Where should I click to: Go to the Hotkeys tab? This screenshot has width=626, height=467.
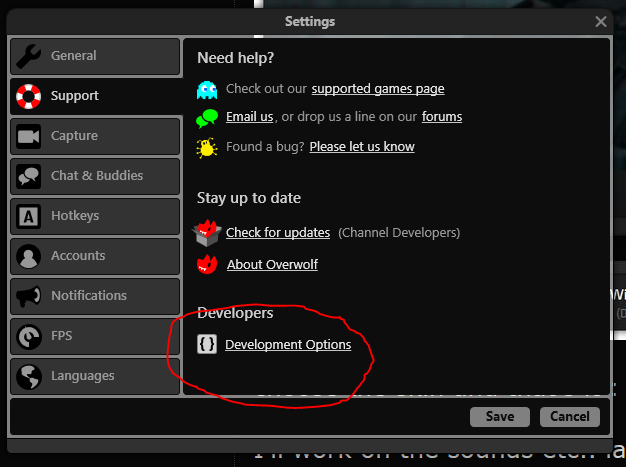(x=95, y=216)
